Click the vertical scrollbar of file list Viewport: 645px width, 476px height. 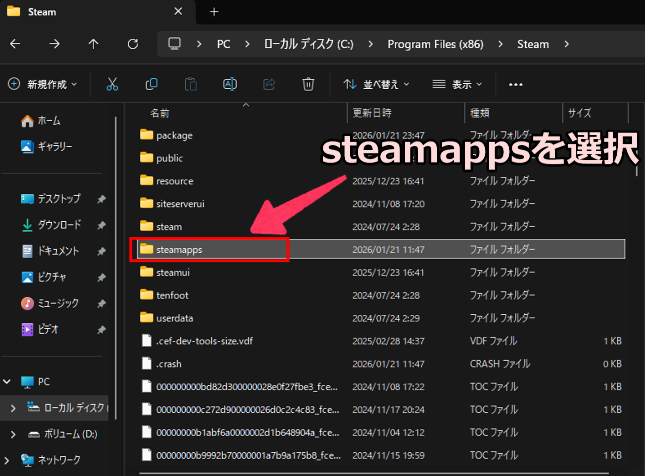[638, 300]
